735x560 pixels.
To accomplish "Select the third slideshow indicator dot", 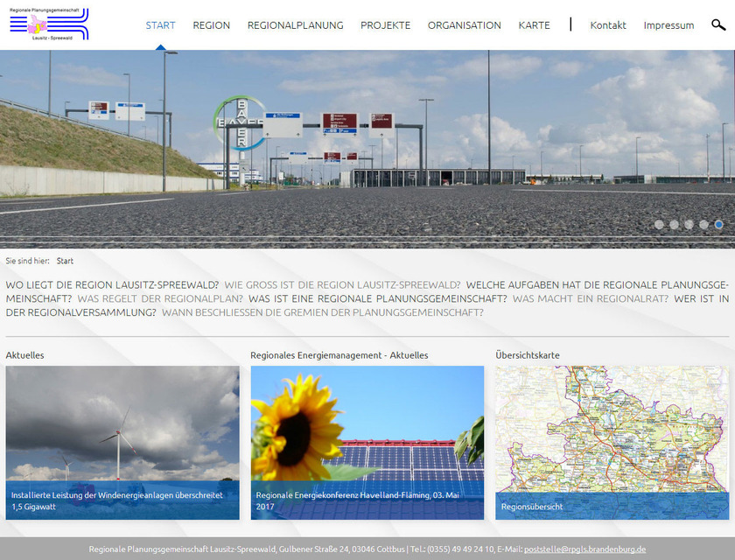I will coord(689,225).
